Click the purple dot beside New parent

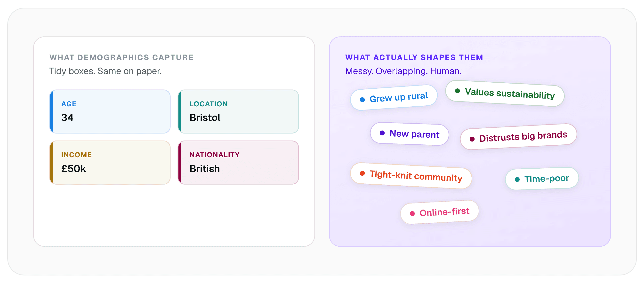tap(382, 133)
